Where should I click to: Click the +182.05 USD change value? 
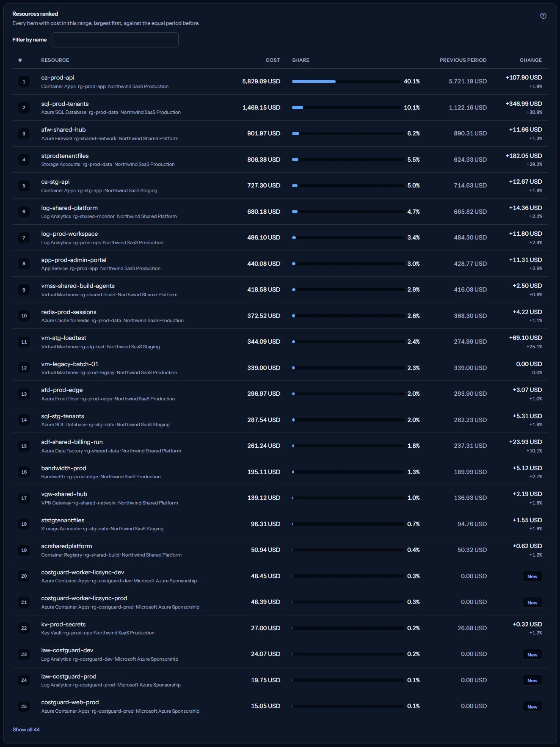click(x=524, y=156)
